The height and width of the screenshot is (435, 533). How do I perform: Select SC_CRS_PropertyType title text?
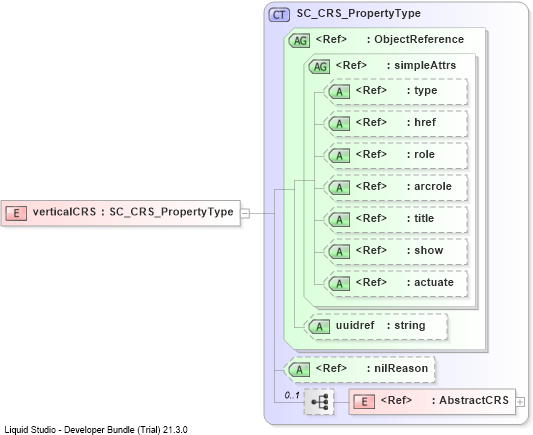click(x=359, y=14)
